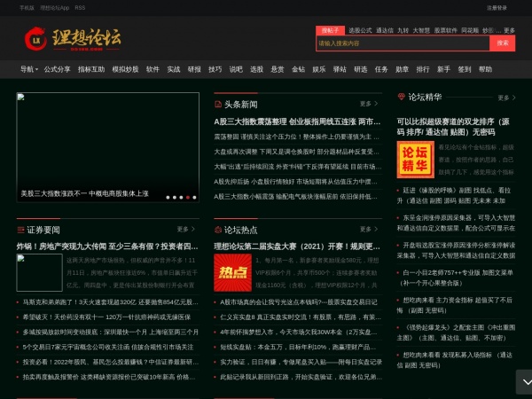
Task: Click the pencil icon beside 论坛热点
Action: point(218,229)
